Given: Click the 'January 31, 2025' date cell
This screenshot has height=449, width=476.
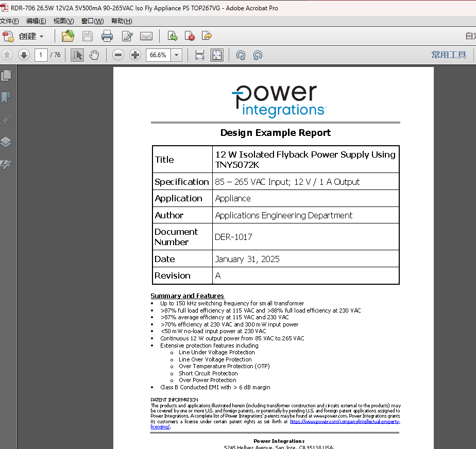Looking at the screenshot, I should coord(305,259).
